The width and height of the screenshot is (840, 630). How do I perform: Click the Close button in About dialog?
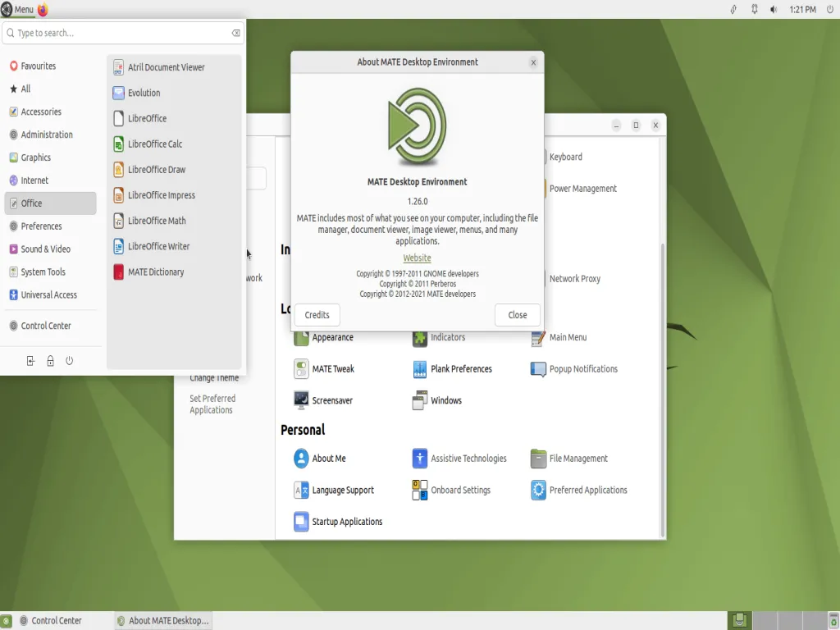point(518,314)
